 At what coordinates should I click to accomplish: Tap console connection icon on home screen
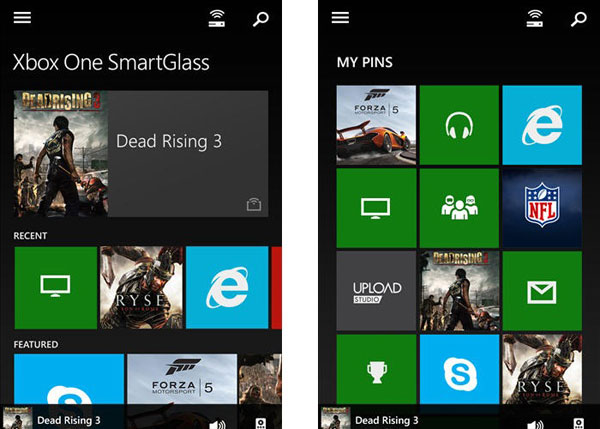[217, 18]
